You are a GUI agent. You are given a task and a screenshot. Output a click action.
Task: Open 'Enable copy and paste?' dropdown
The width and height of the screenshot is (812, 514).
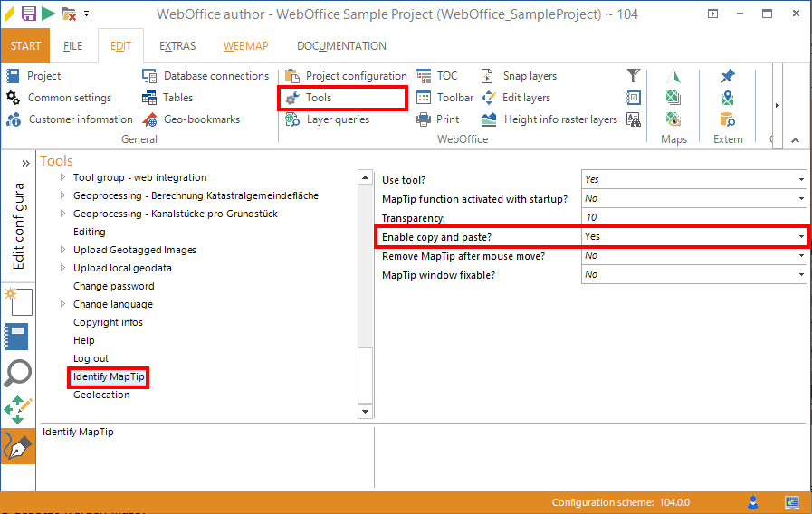pyautogui.click(x=801, y=236)
